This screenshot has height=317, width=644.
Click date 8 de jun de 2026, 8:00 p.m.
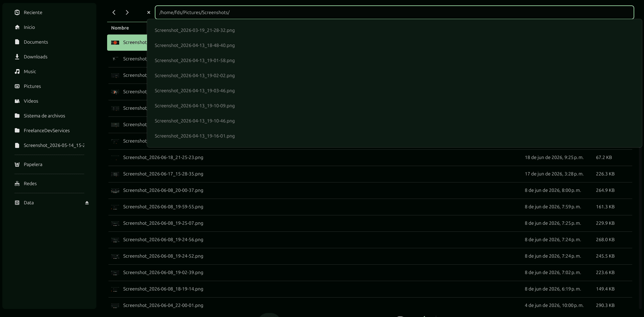[x=553, y=190]
